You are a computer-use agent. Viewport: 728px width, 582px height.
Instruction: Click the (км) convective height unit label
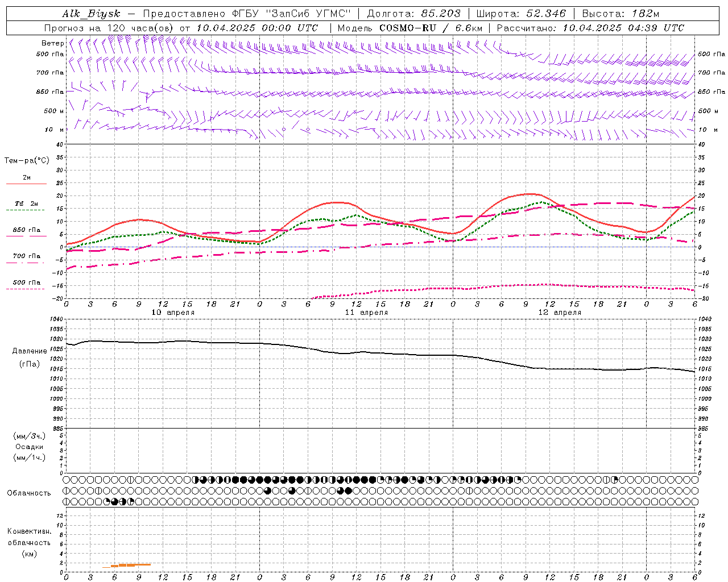pyautogui.click(x=29, y=554)
